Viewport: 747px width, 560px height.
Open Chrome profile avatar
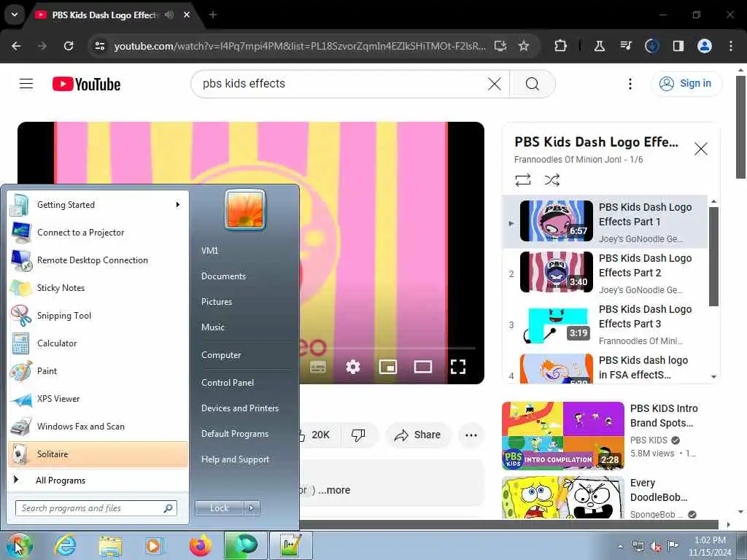(704, 46)
